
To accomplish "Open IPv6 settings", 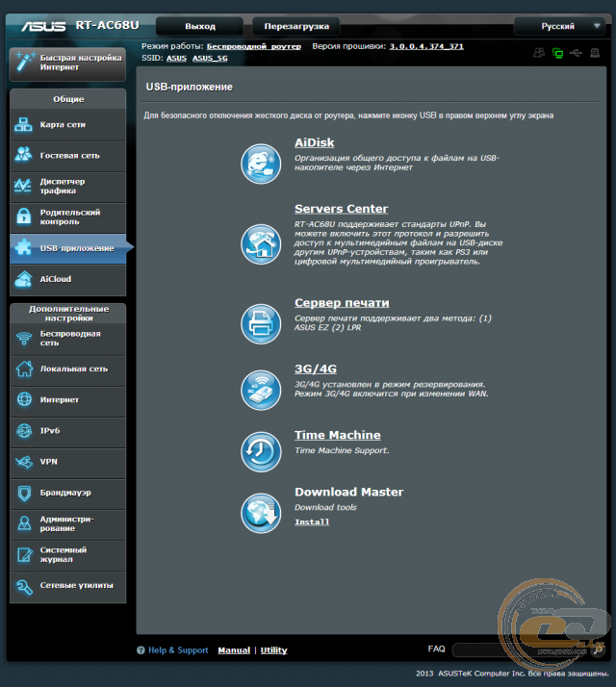I will click(x=68, y=431).
